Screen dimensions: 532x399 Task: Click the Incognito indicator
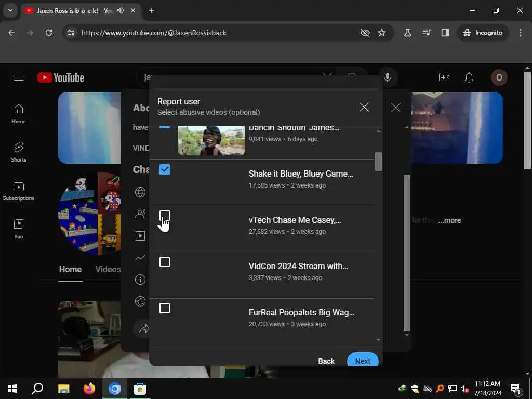pos(483,33)
